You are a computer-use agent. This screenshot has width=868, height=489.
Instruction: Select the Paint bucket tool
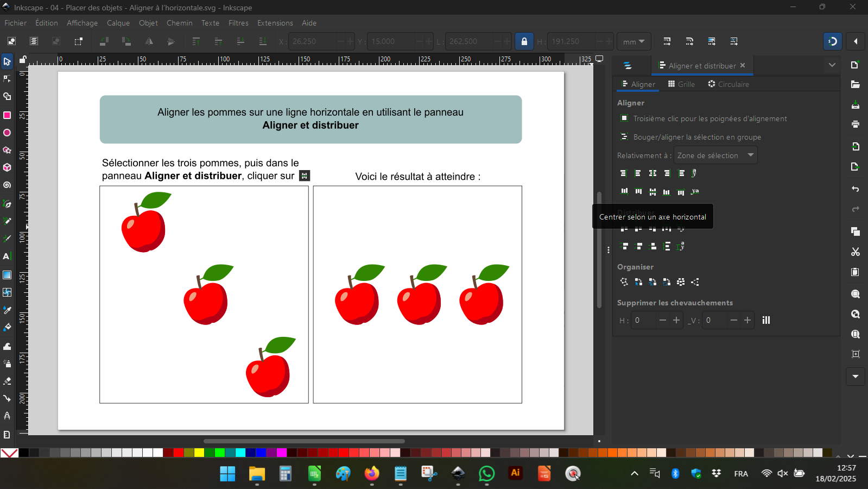(x=7, y=328)
